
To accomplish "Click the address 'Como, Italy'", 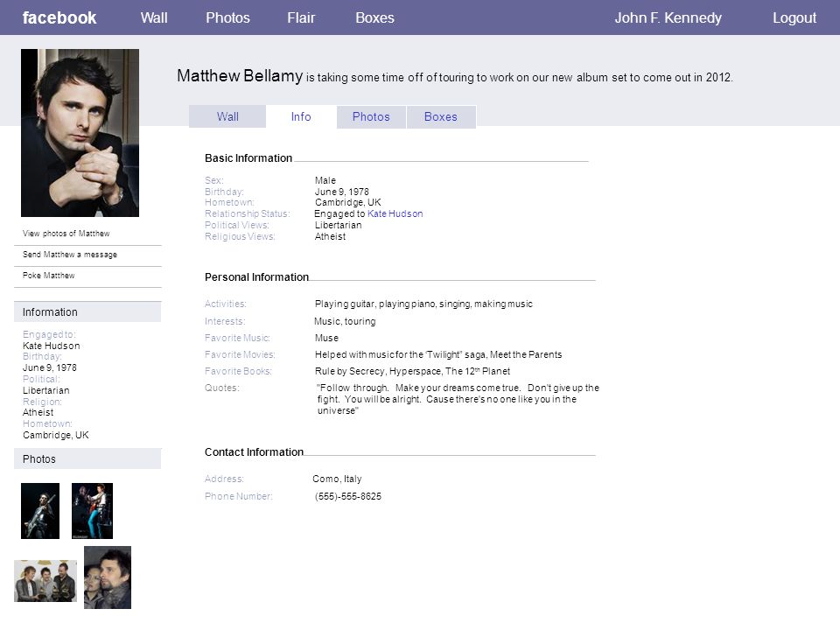I will [337, 479].
